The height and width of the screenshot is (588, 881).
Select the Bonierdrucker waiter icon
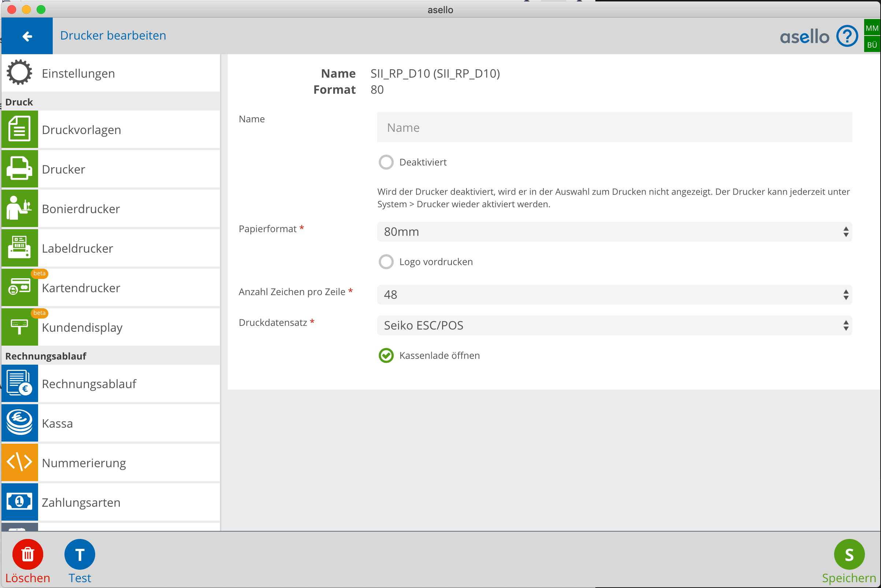coord(19,208)
